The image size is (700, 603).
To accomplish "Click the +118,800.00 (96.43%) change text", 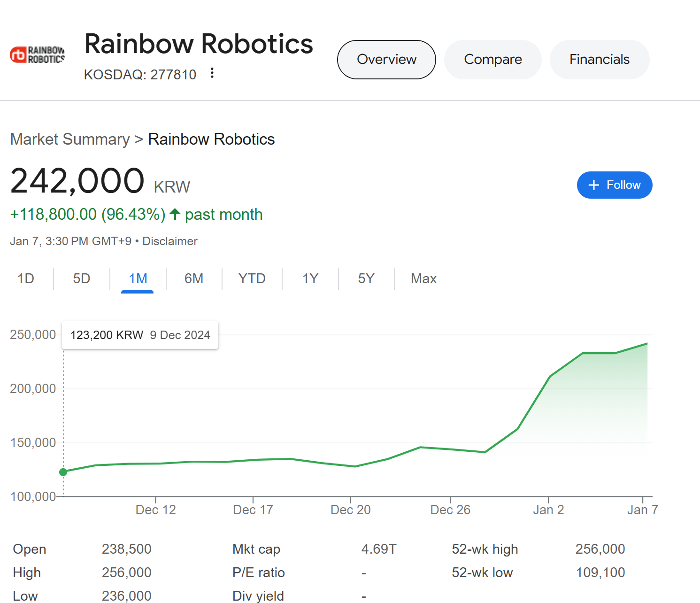I will [x=88, y=214].
